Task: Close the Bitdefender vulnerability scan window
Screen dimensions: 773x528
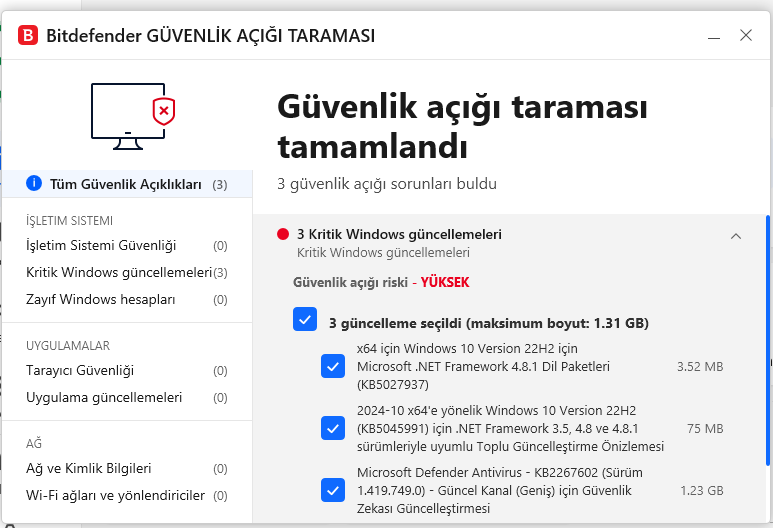Action: coord(746,35)
